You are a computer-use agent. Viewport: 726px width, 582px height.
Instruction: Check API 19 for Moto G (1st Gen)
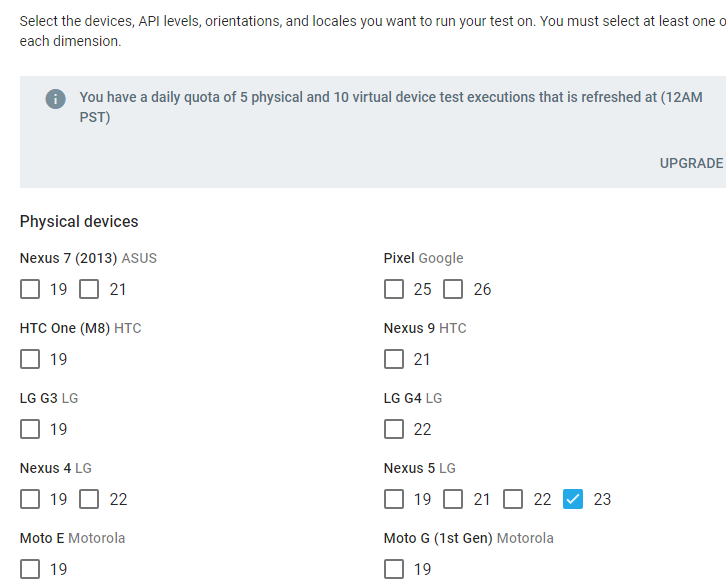[x=394, y=569]
